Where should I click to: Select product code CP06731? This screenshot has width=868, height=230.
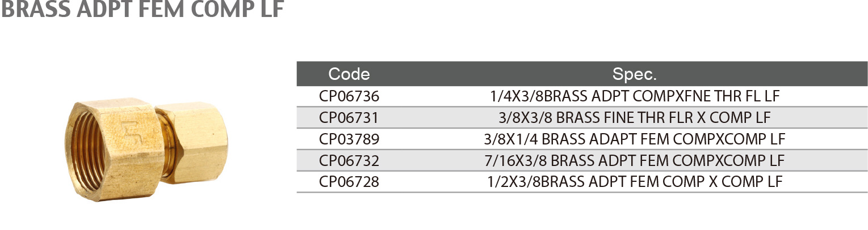pos(349,118)
